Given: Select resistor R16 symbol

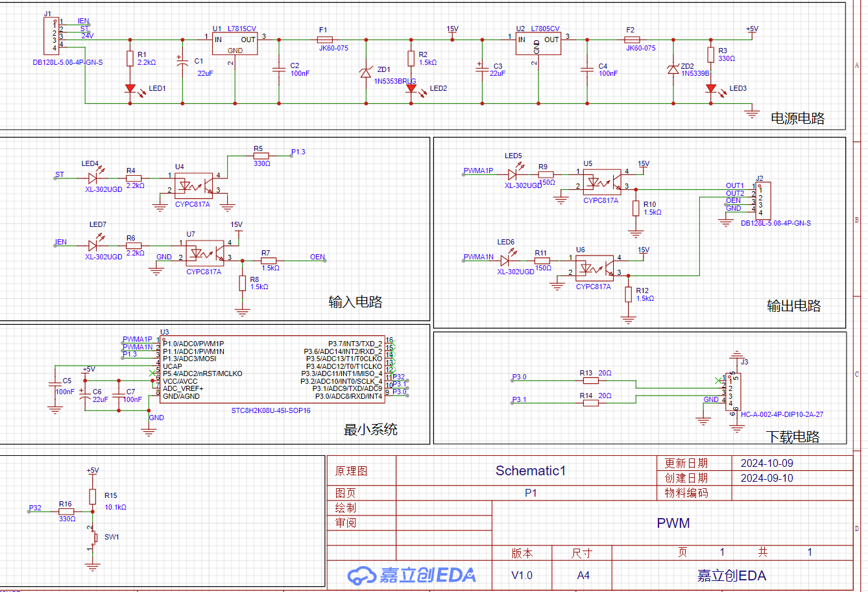Looking at the screenshot, I should (66, 512).
